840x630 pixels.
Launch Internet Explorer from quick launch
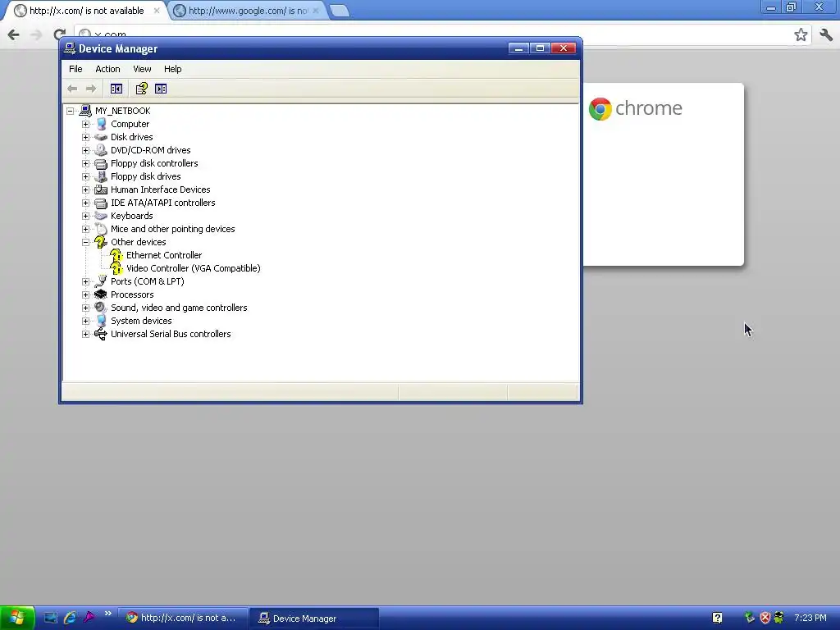coord(70,618)
